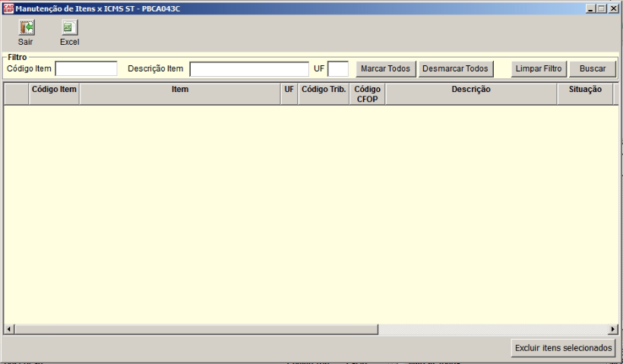Click the Limpar Filtro button
This screenshot has height=364, width=623.
point(539,68)
